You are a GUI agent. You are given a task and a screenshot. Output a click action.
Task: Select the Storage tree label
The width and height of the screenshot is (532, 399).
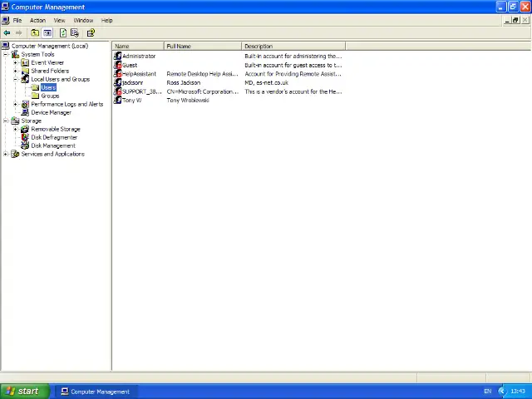click(x=32, y=121)
